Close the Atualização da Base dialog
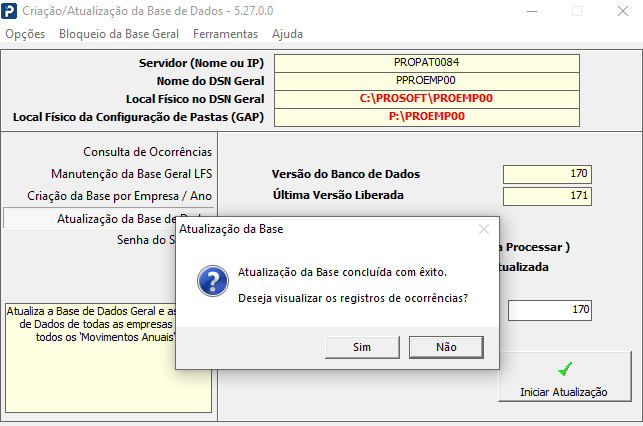 (x=484, y=229)
